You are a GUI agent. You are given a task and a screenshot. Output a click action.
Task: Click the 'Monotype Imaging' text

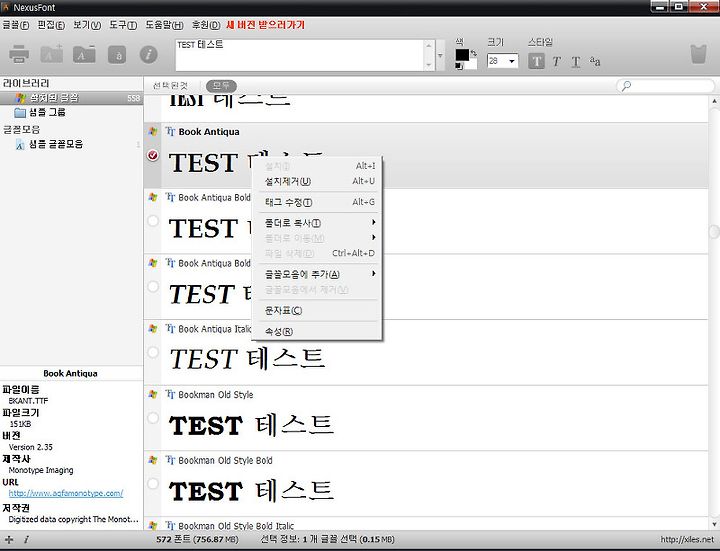(41, 470)
